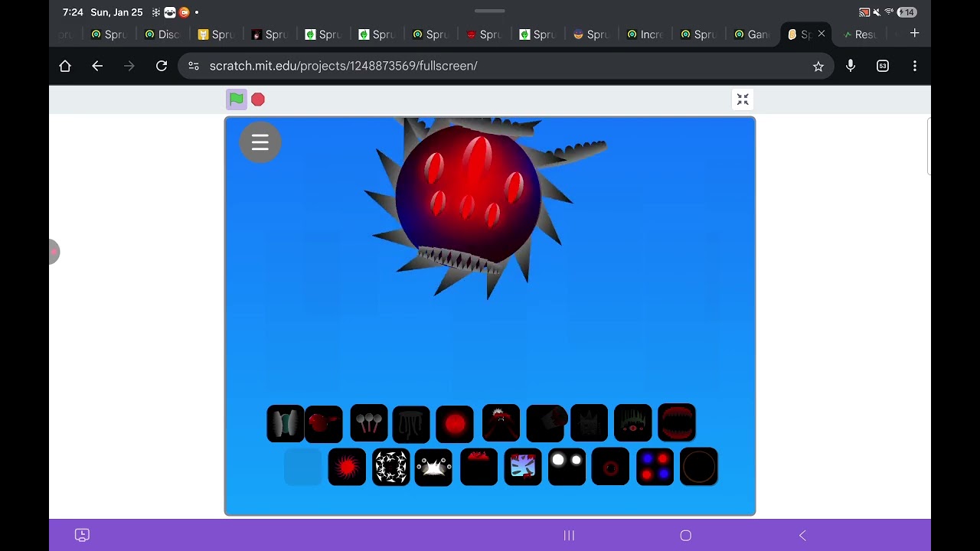This screenshot has height=551, width=980.
Task: Select the red spiral sun tile
Action: coord(347,467)
